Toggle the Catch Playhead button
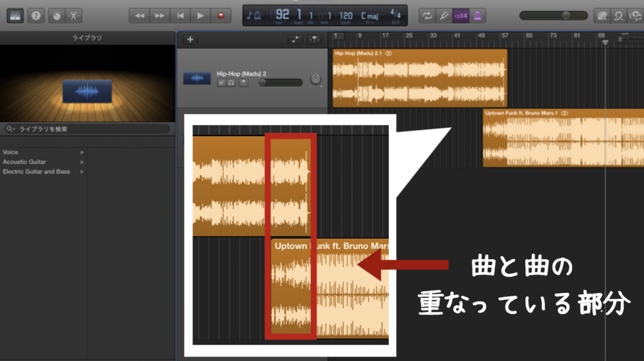The image size is (644, 361). coord(314,40)
